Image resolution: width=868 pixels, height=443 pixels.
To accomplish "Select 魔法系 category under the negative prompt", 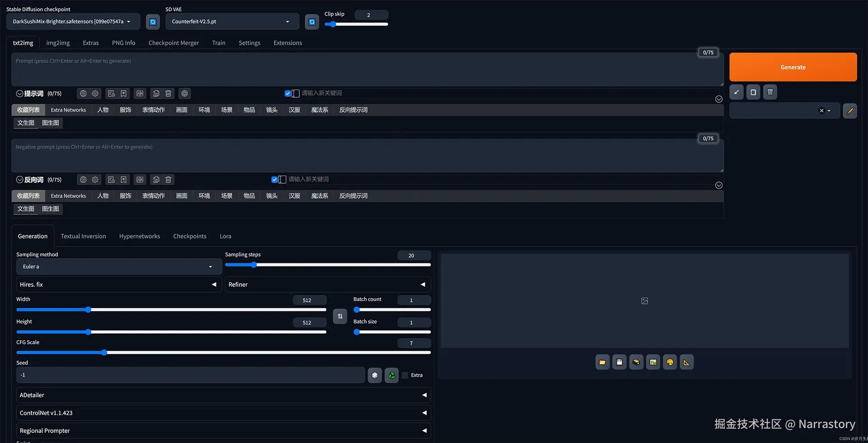I will pyautogui.click(x=320, y=196).
